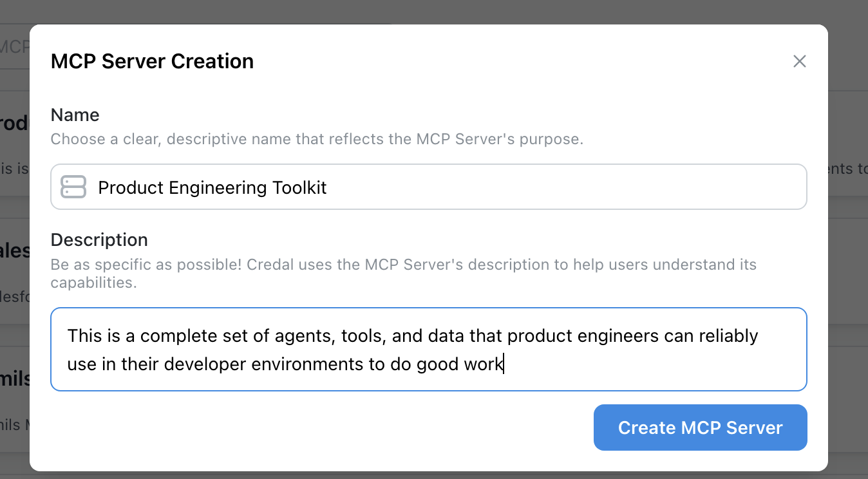This screenshot has height=479, width=868.
Task: Click the Name section label
Action: (75, 115)
